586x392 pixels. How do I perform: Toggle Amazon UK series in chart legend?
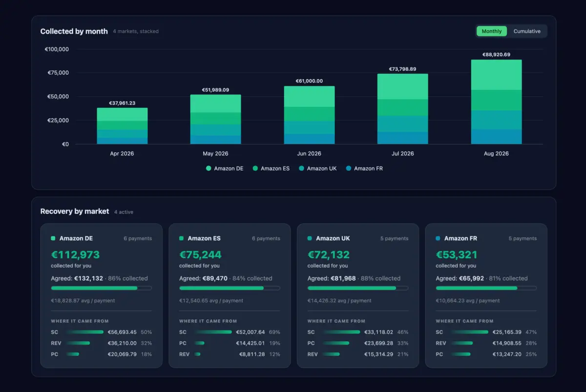[318, 168]
